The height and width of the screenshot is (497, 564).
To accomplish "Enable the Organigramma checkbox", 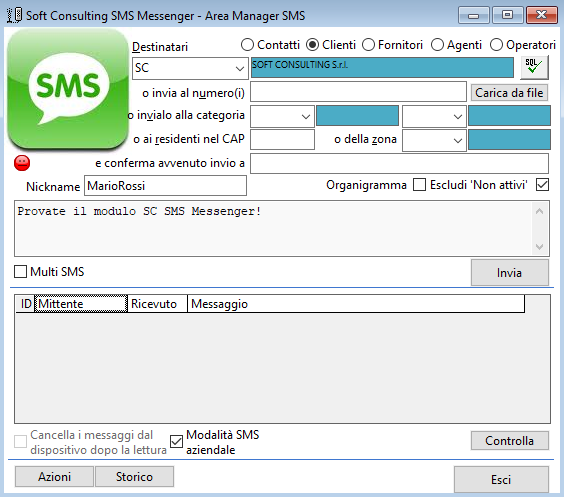I will [419, 185].
